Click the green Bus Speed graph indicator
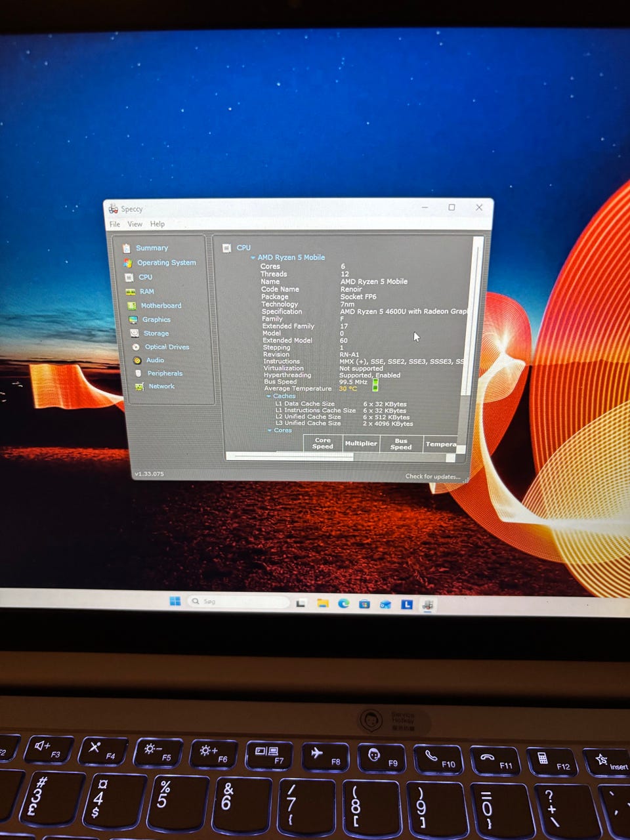 click(375, 381)
